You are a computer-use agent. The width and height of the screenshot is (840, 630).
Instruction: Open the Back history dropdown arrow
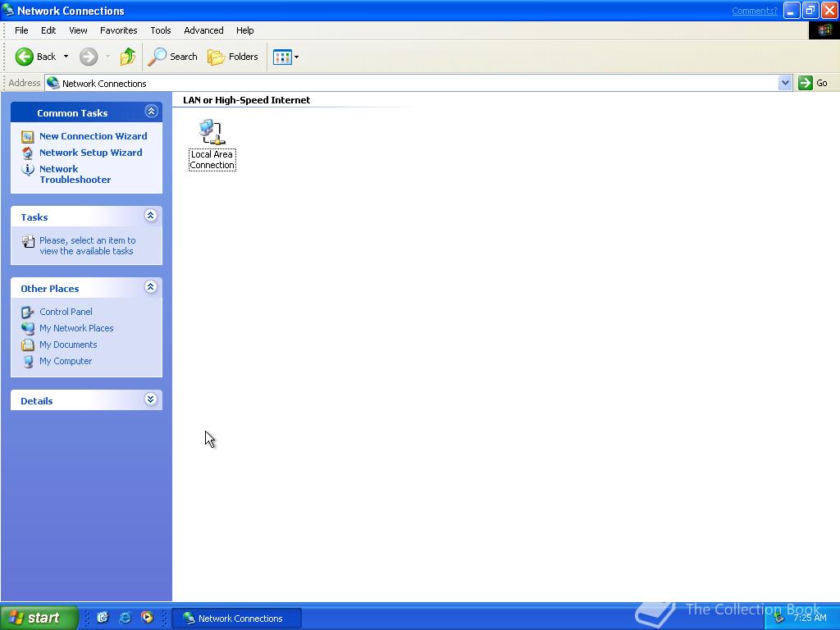coord(66,57)
